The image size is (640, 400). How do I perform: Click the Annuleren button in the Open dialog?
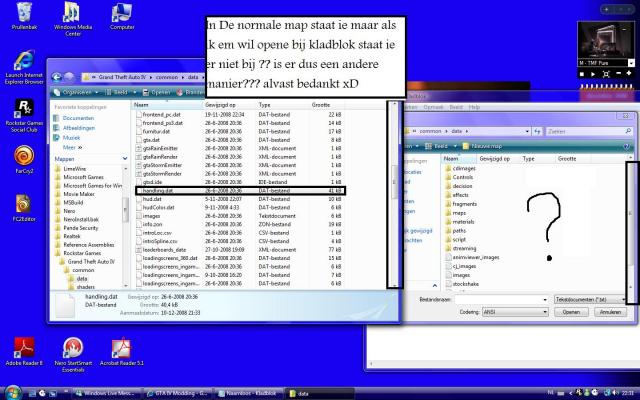click(610, 312)
